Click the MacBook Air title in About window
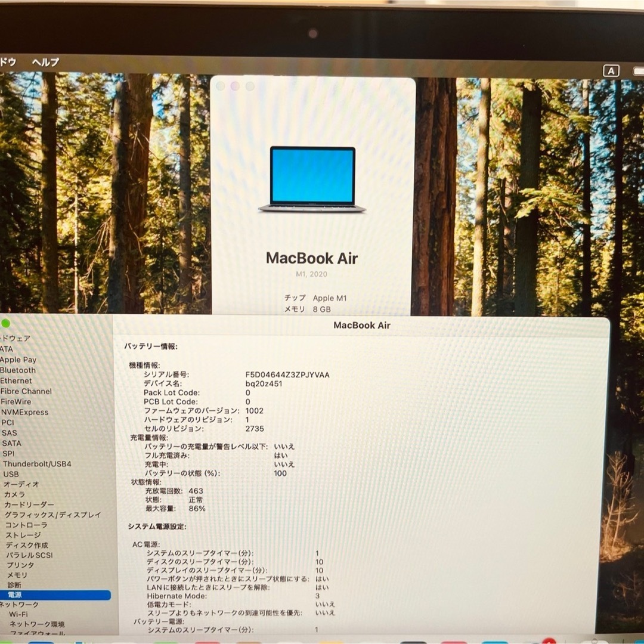Image resolution: width=644 pixels, height=644 pixels. pyautogui.click(x=312, y=258)
